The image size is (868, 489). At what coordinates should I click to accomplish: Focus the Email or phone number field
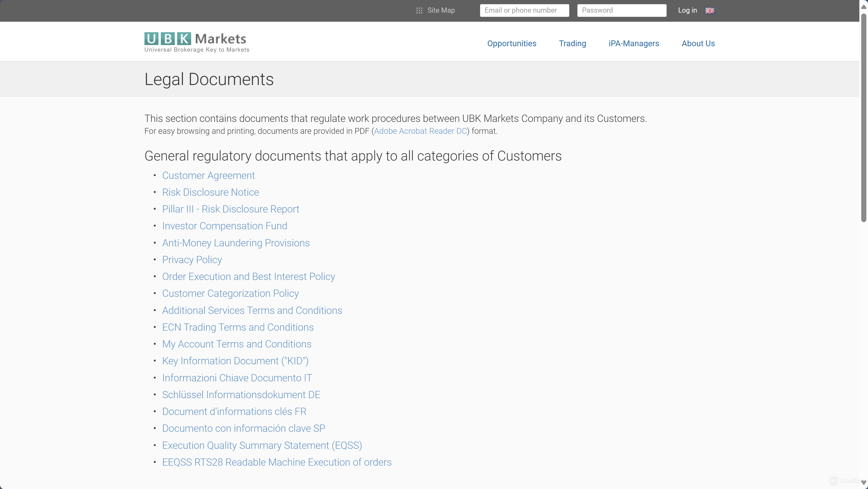point(524,11)
